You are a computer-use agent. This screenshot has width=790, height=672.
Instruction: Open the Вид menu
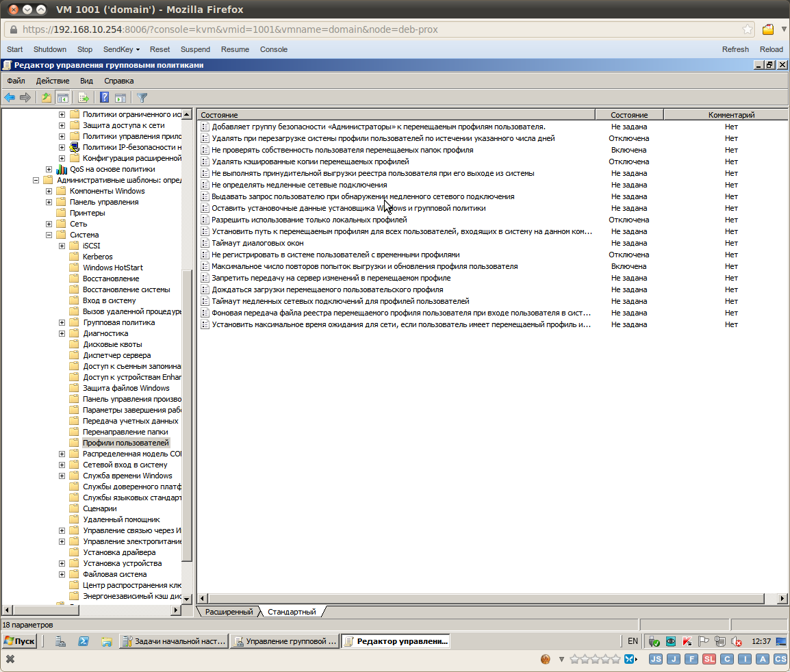[x=87, y=81]
